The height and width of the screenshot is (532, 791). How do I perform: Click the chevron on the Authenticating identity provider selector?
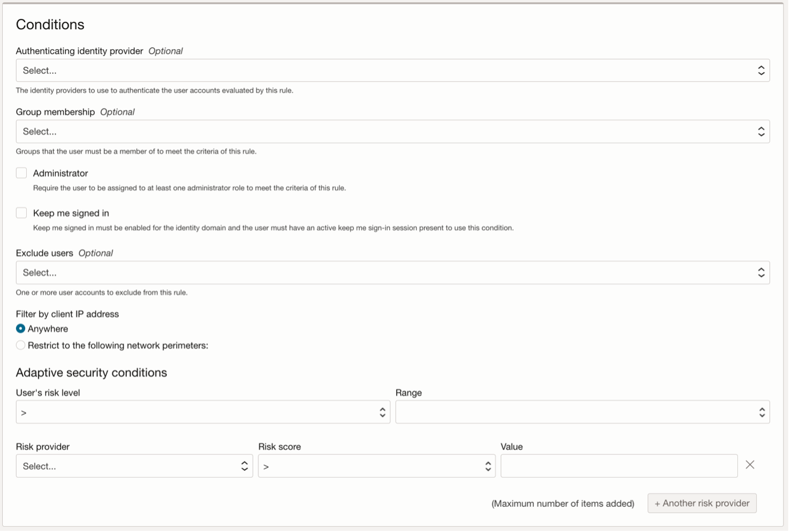click(x=762, y=70)
